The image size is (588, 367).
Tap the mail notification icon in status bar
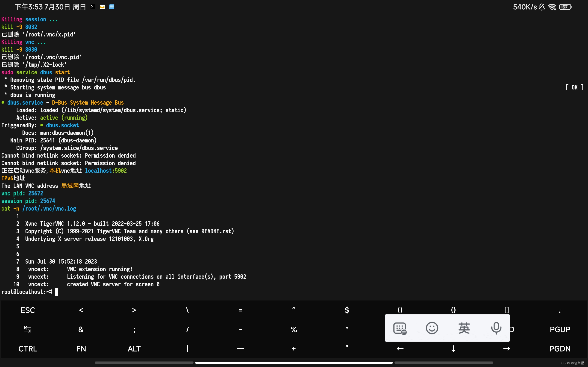(102, 7)
